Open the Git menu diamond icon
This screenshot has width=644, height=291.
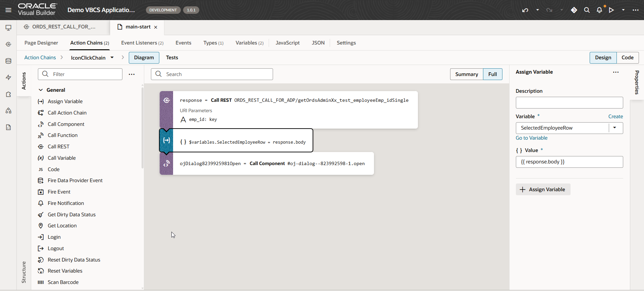tap(574, 10)
